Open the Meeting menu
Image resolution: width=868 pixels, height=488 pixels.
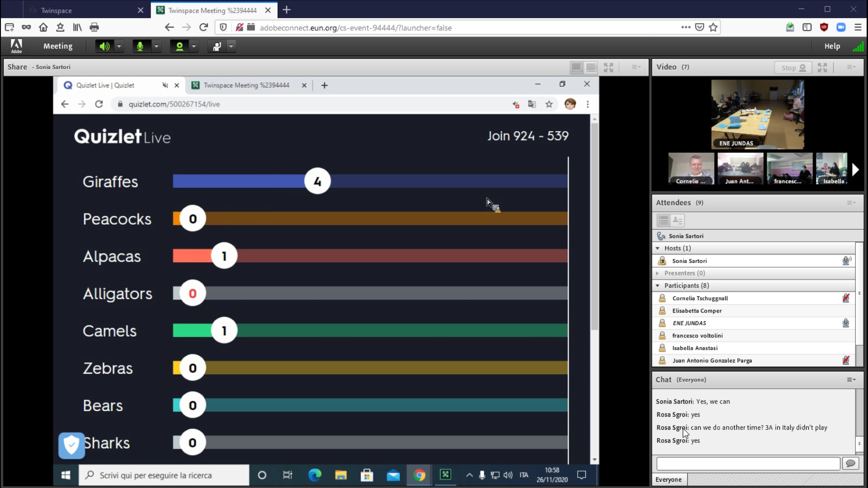(x=57, y=46)
